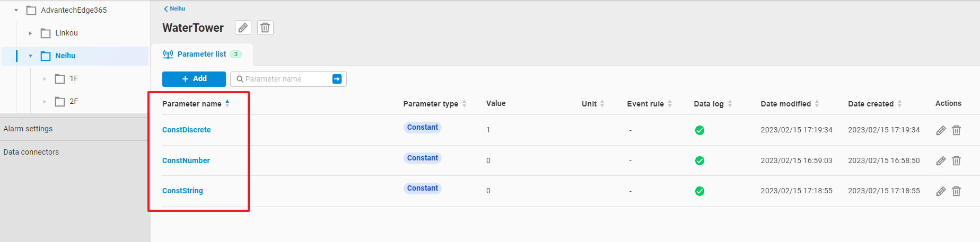Expand the AdvantechEdge365 tree node arrow
Image resolution: width=980 pixels, height=242 pixels.
[16, 10]
